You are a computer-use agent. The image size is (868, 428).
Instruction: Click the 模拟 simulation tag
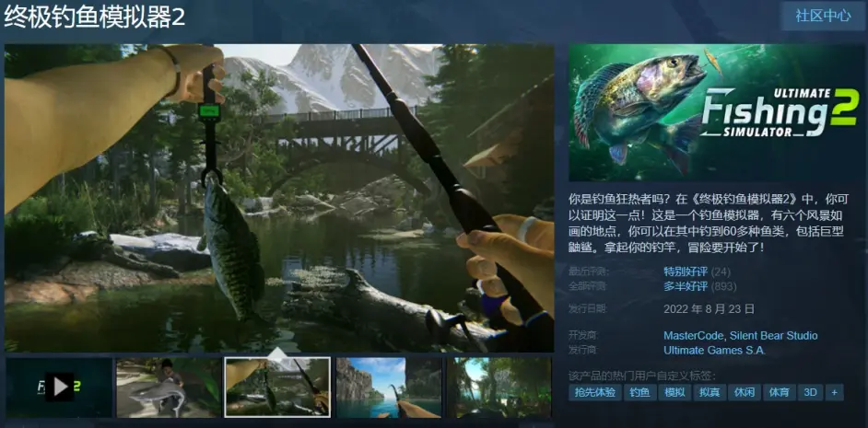click(674, 392)
